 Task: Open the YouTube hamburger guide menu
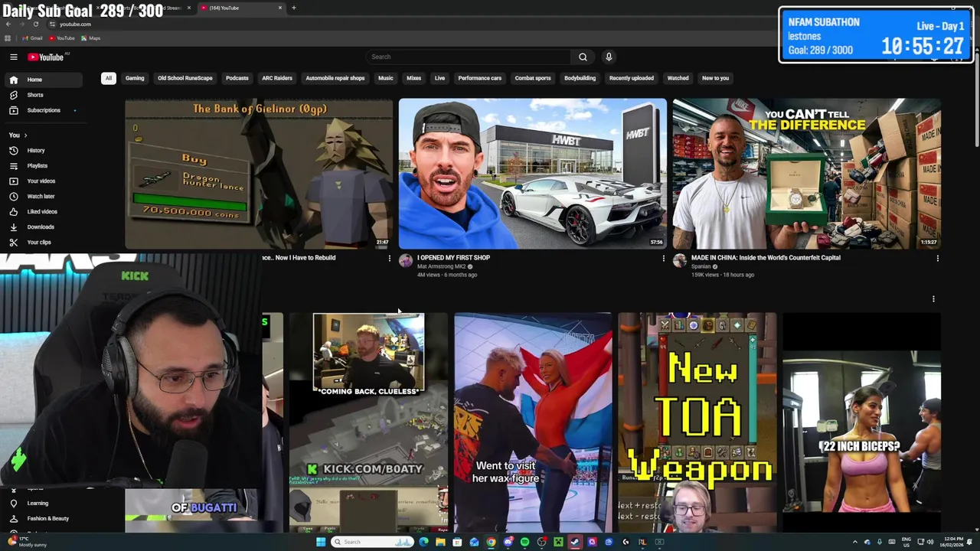tap(13, 57)
